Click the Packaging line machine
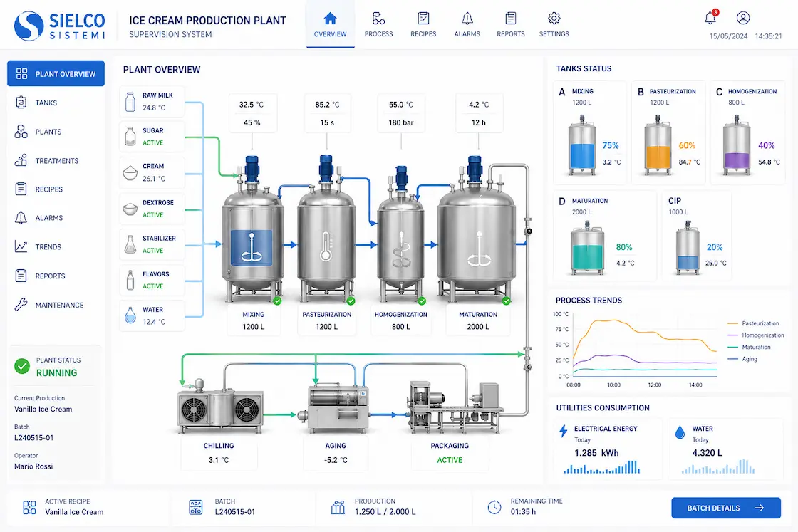Image resolution: width=798 pixels, height=532 pixels. point(455,407)
